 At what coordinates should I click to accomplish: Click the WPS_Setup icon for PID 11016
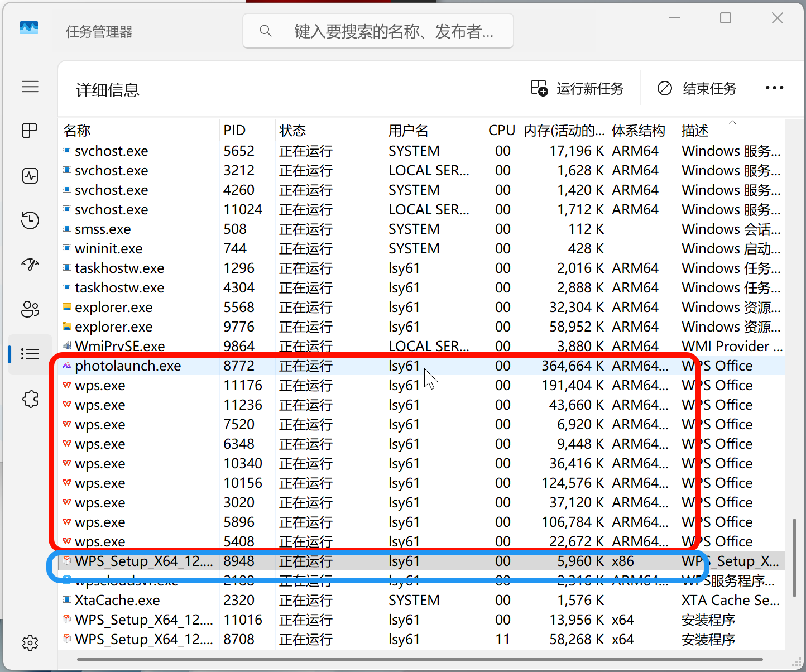67,620
